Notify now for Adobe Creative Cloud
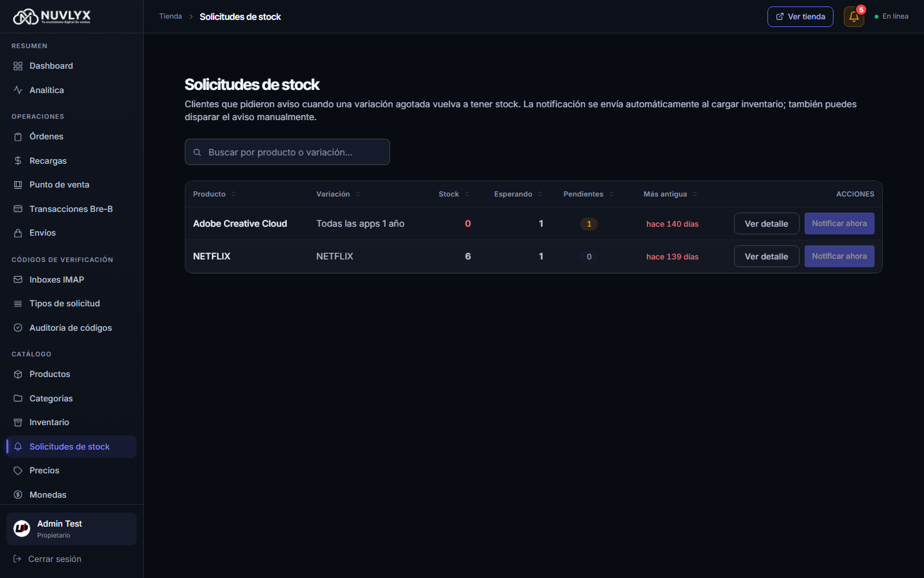 (839, 223)
